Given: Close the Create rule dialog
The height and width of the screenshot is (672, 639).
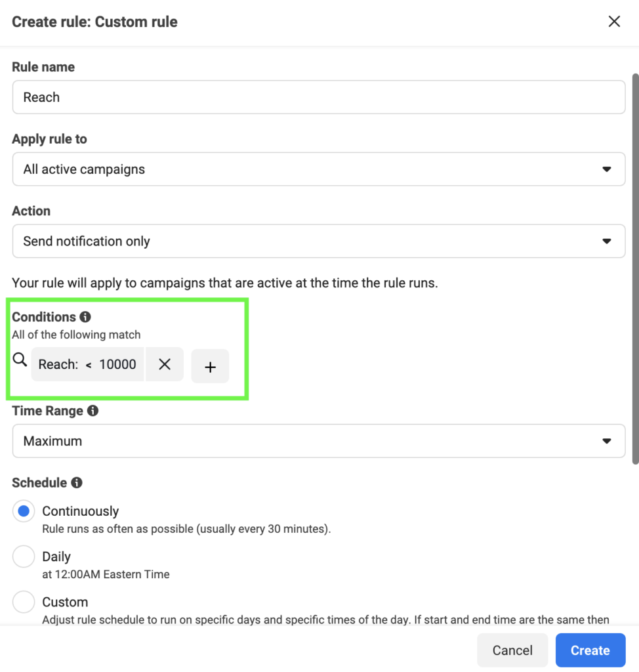Looking at the screenshot, I should point(614,22).
